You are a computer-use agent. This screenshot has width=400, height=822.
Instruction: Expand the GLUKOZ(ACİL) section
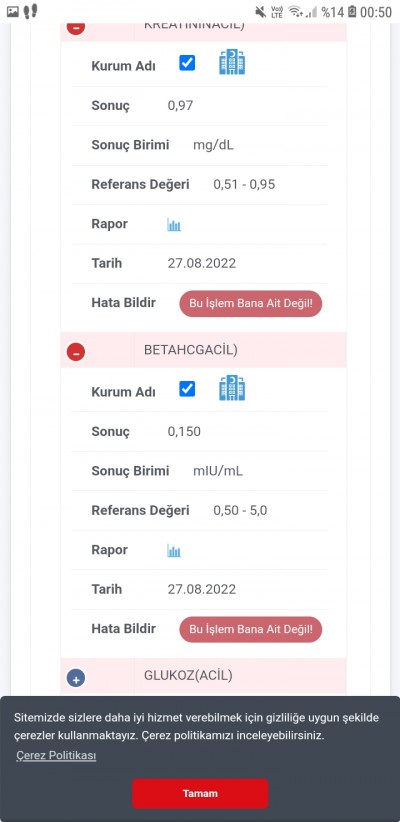pos(76,678)
